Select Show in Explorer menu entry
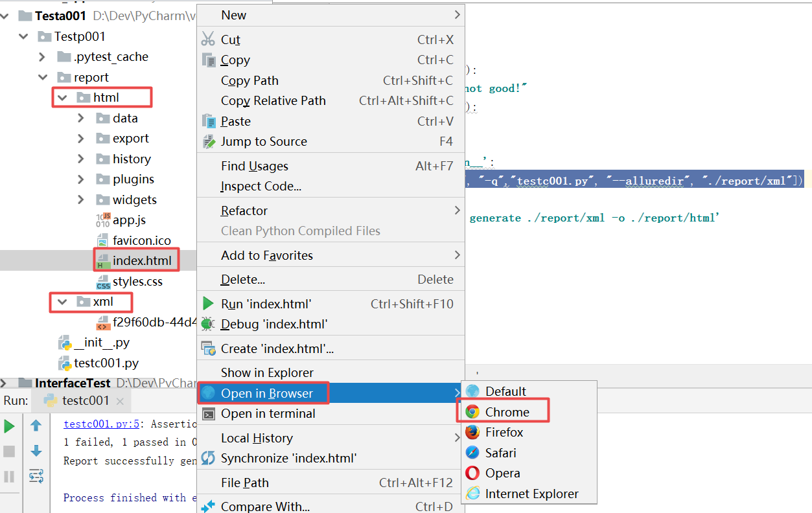The height and width of the screenshot is (513, 812). coord(267,372)
